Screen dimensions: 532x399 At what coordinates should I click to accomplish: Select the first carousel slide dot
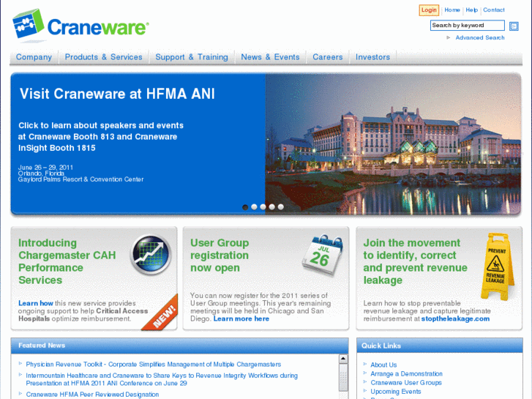(x=245, y=207)
